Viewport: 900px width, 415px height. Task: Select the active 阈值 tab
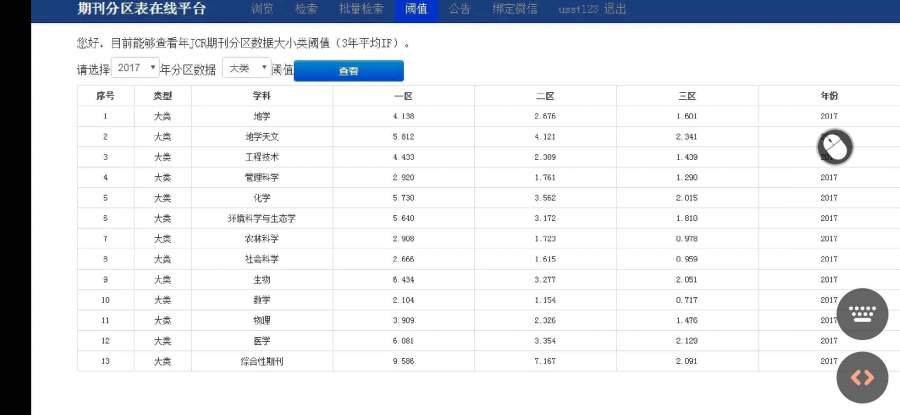pyautogui.click(x=416, y=9)
